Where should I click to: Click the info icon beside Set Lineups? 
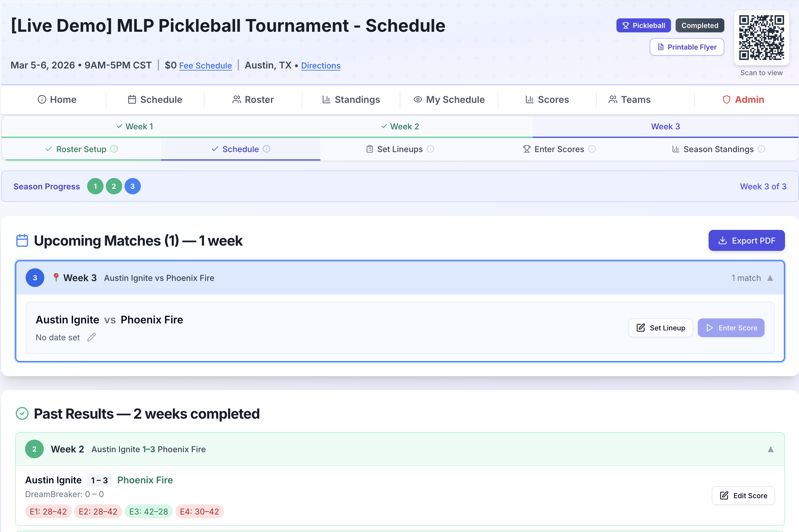point(430,149)
